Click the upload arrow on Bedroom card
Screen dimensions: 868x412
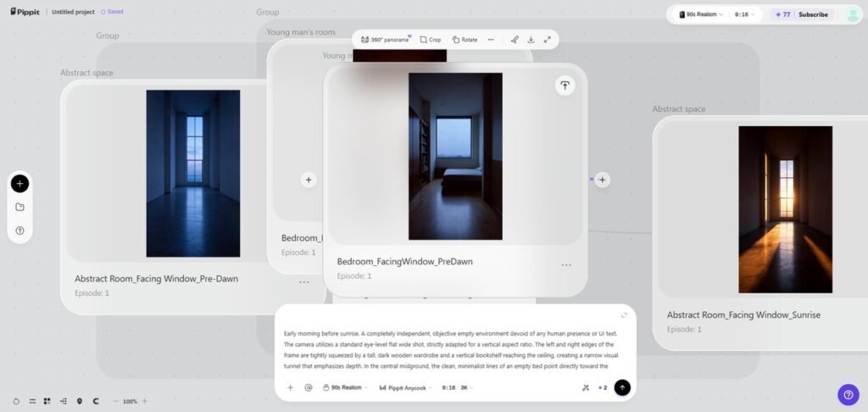(x=565, y=86)
